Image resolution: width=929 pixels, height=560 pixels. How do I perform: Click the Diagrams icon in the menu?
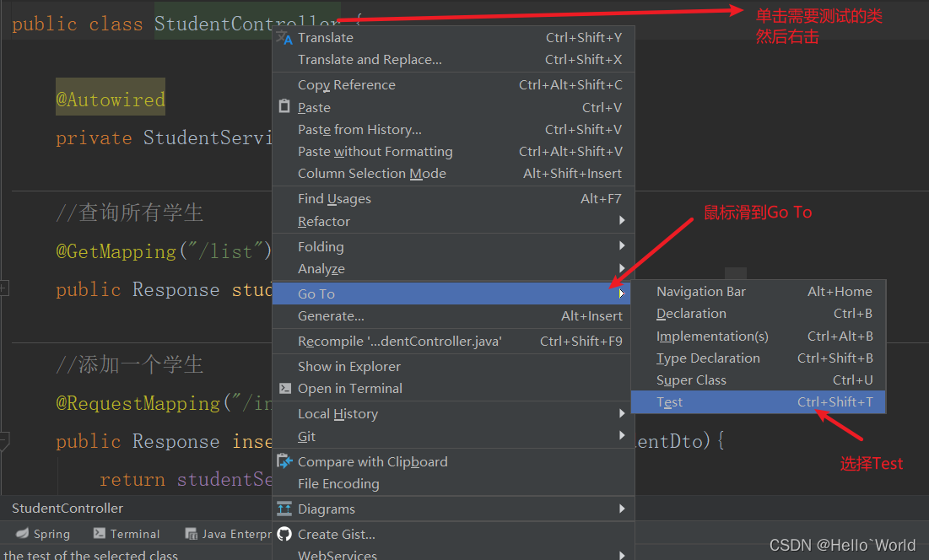tap(285, 509)
